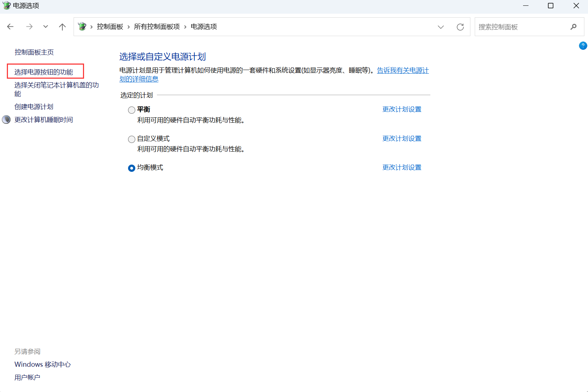Click 电源选项 breadcrumb

[x=204, y=27]
